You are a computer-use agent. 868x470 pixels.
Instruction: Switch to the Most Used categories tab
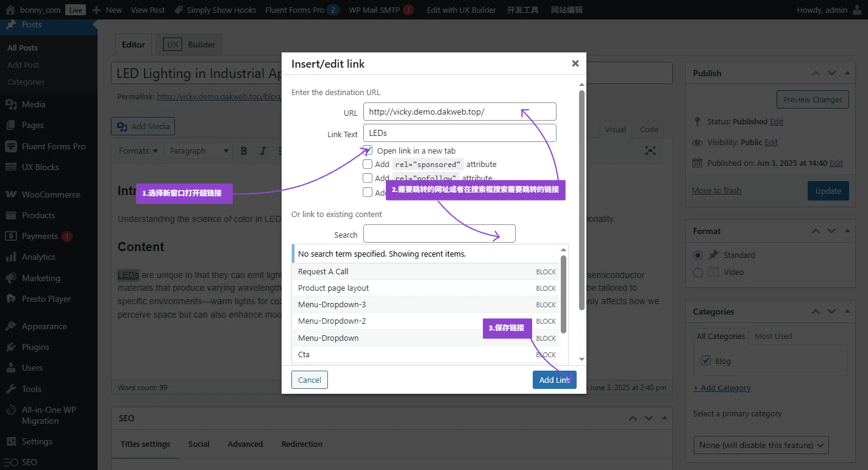(x=773, y=336)
